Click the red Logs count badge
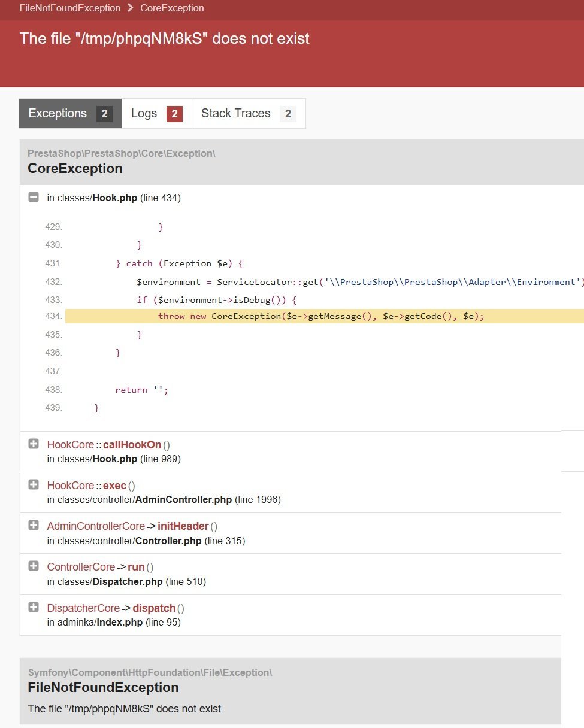The height and width of the screenshot is (728, 584). (x=174, y=114)
